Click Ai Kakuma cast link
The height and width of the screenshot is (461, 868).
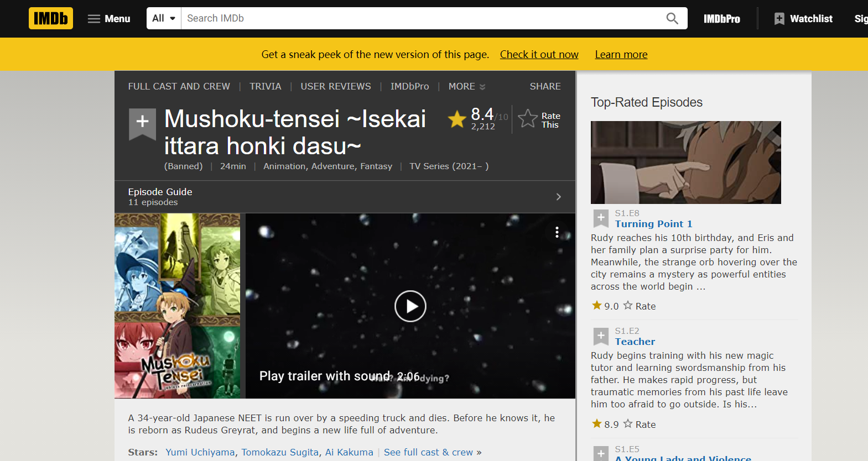tap(349, 452)
